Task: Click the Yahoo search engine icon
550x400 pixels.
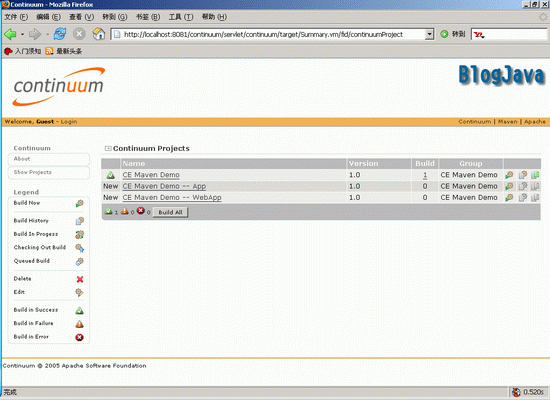Action: coord(478,34)
